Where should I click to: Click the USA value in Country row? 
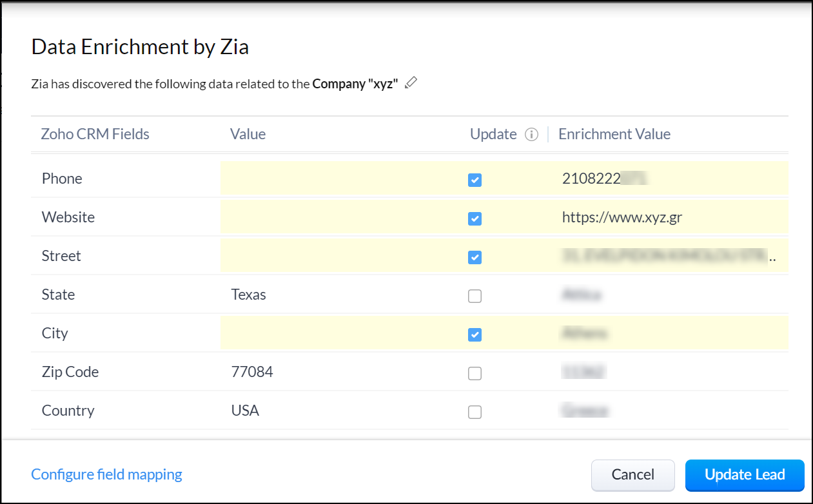point(245,411)
